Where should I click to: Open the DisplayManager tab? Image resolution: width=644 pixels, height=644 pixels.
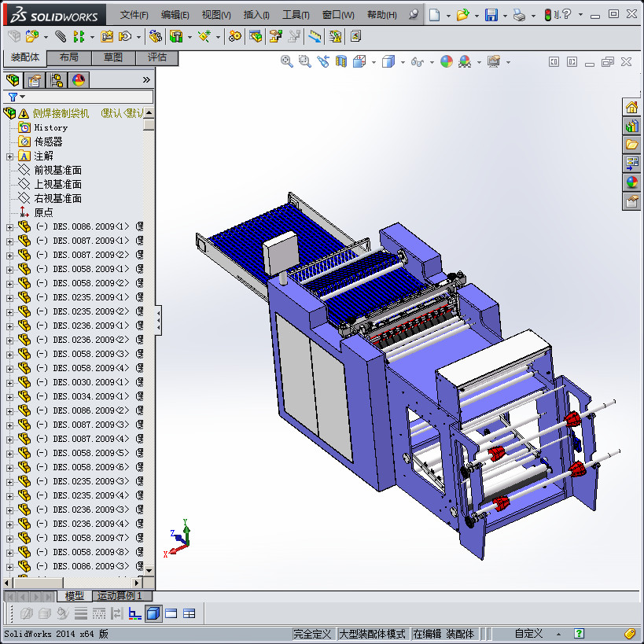tap(79, 80)
